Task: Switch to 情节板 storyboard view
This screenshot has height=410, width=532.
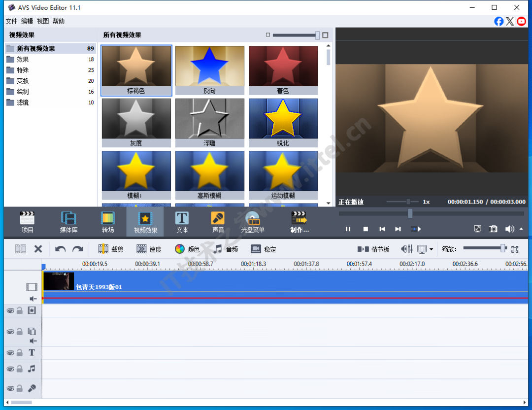Action: tap(373, 249)
